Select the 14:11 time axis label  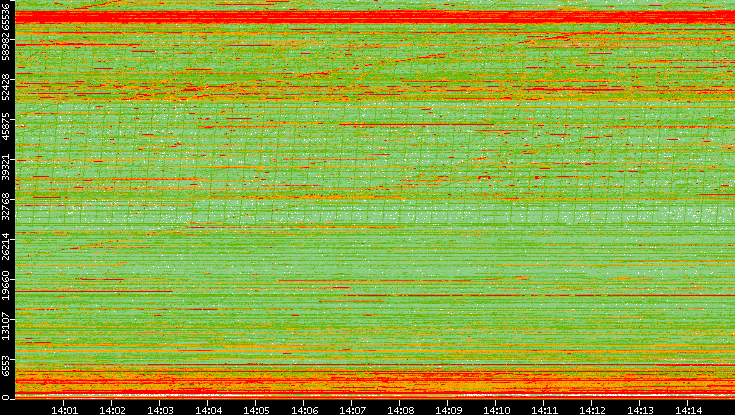click(x=544, y=410)
